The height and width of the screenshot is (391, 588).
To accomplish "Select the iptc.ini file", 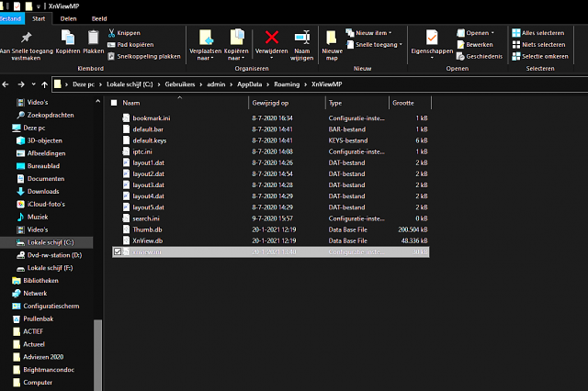I will [x=270, y=151].
